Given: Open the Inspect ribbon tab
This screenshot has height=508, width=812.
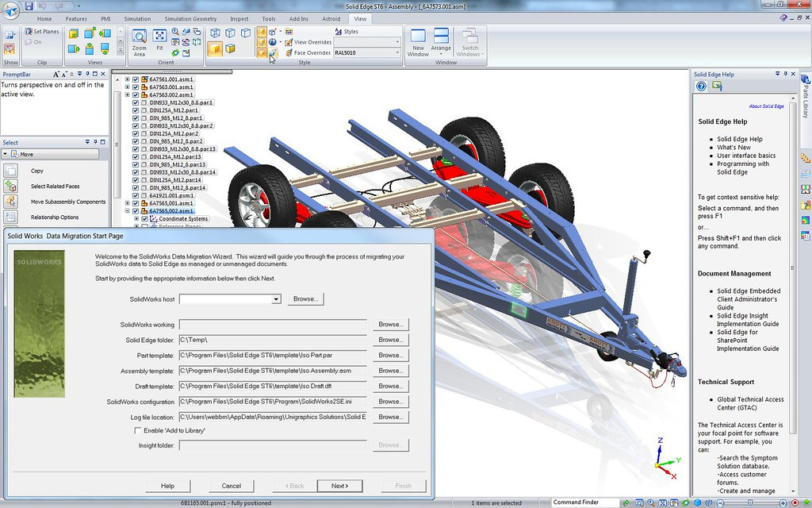Looking at the screenshot, I should pos(239,18).
